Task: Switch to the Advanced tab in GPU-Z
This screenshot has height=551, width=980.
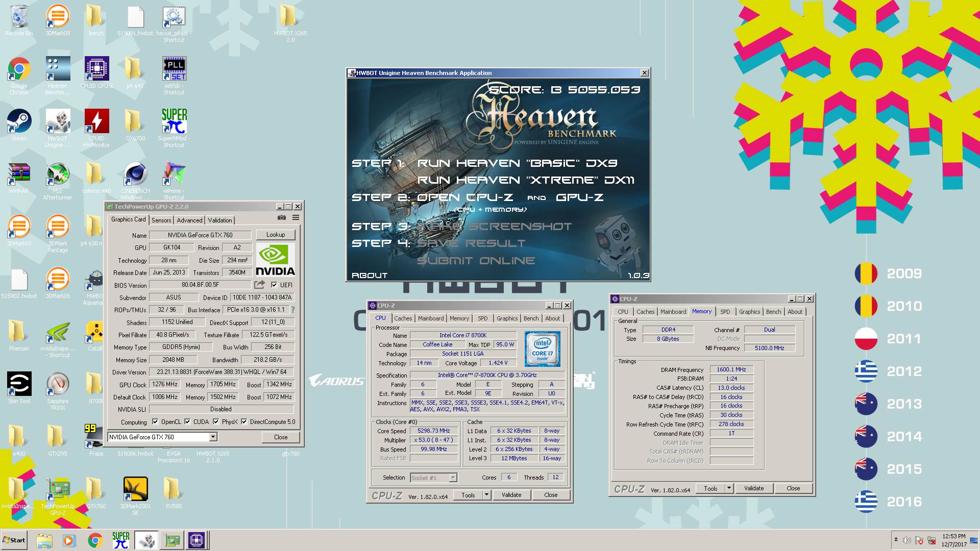Action: point(189,220)
